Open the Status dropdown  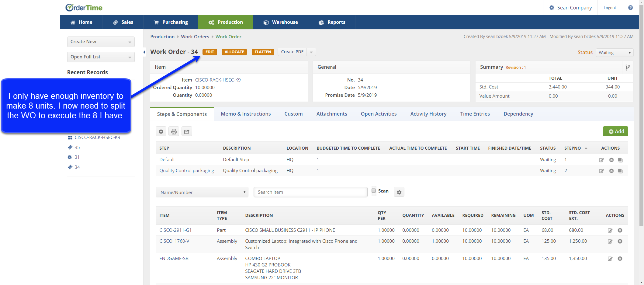615,53
